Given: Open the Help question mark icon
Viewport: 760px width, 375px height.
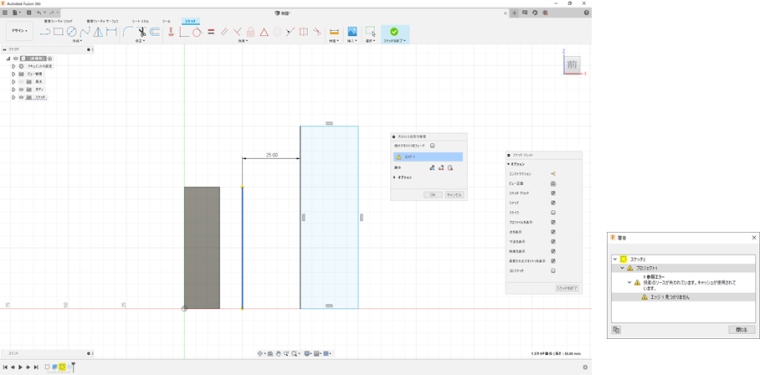Looking at the screenshot, I should [586, 13].
